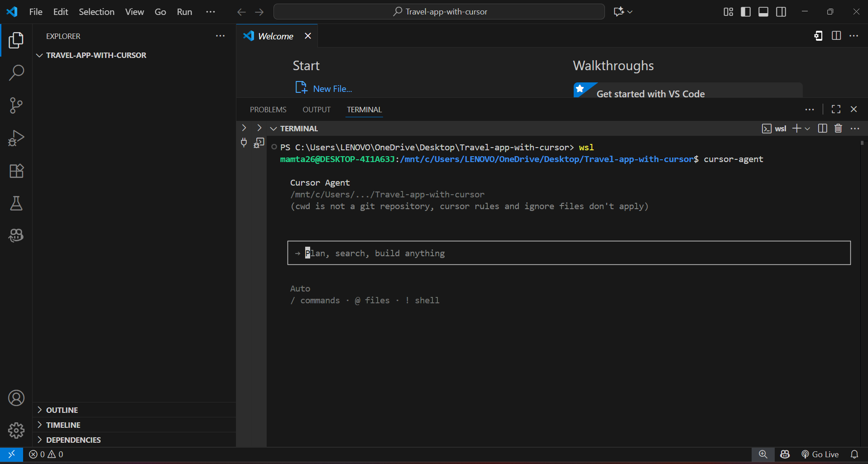Image resolution: width=868 pixels, height=464 pixels.
Task: Open Copilot from the status bar
Action: [785, 454]
